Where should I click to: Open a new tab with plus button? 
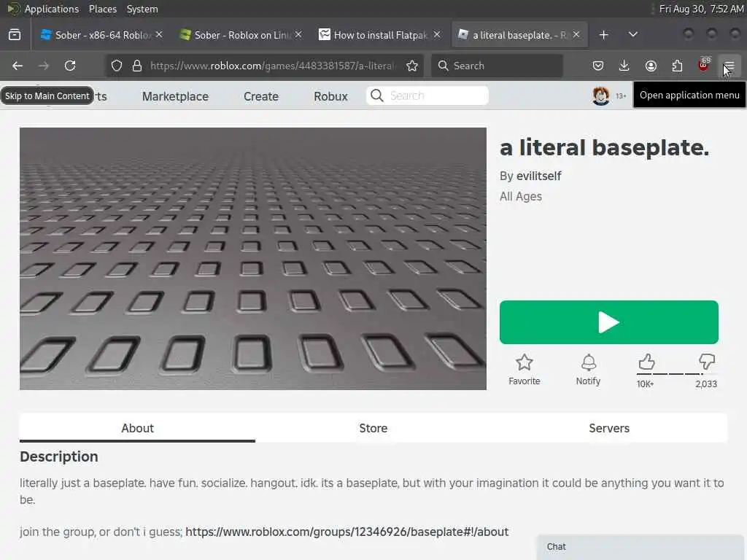(603, 35)
